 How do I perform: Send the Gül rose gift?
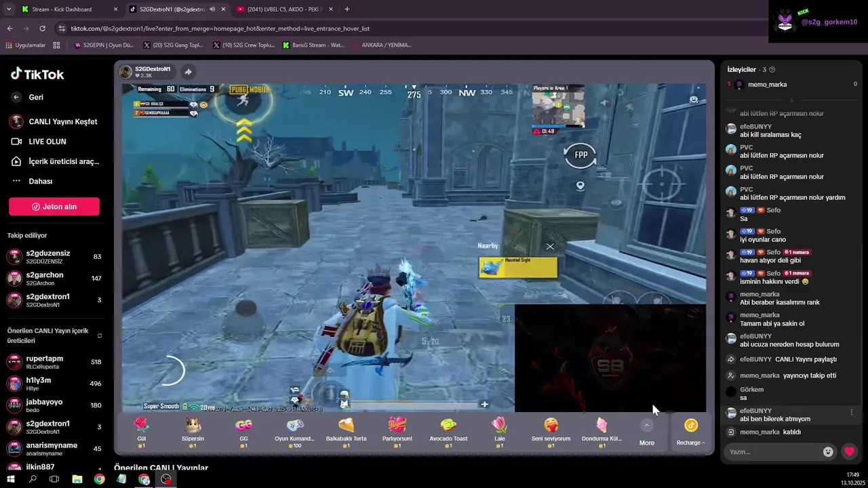pyautogui.click(x=141, y=432)
